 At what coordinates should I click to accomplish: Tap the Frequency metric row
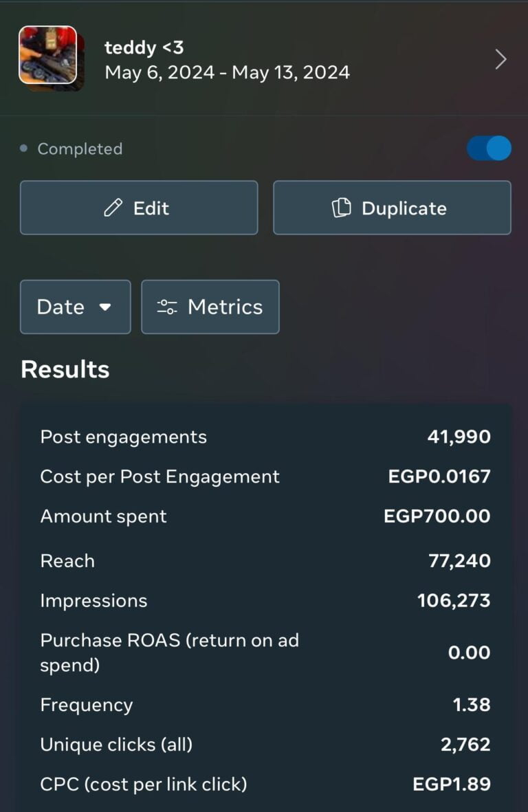pos(265,705)
